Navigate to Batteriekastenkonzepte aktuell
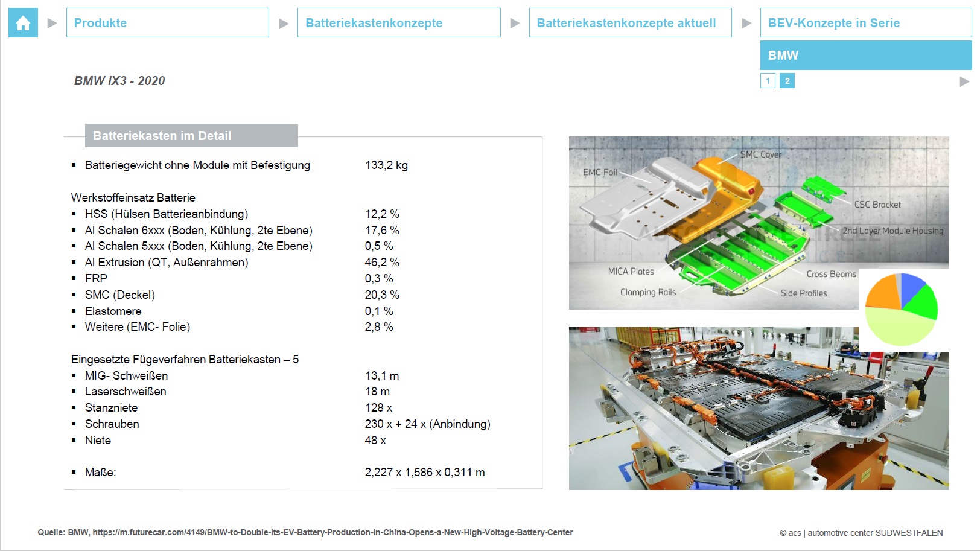 point(630,23)
